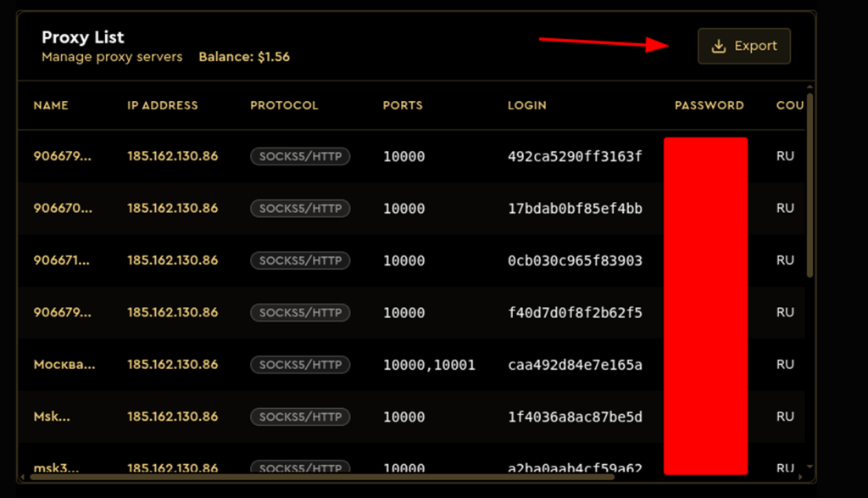Click the PASSWORD column header
868x498 pixels.
click(x=709, y=106)
